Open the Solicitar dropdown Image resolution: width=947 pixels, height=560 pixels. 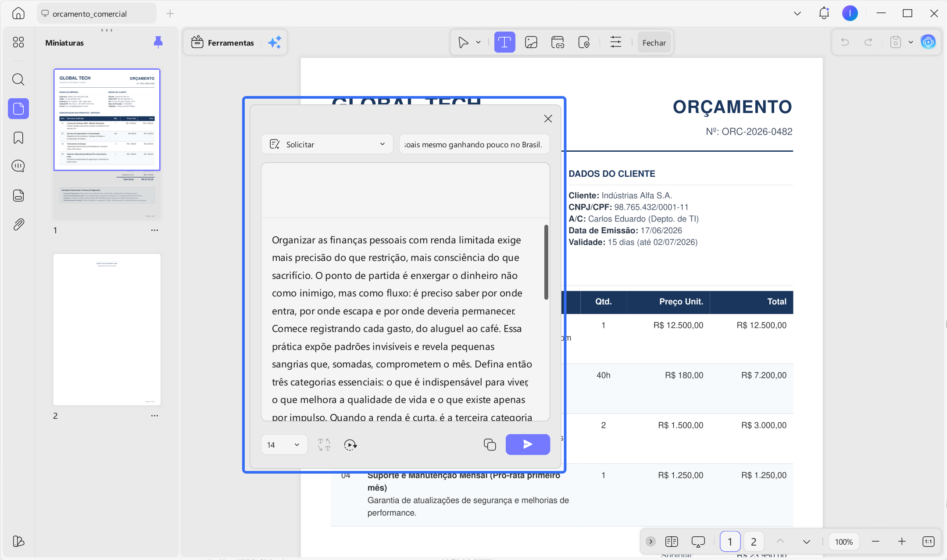327,144
